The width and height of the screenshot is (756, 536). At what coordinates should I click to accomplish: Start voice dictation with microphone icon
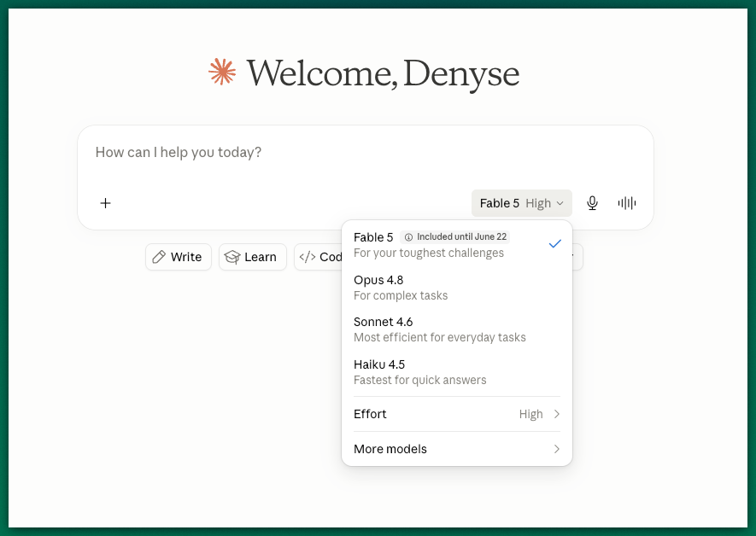[x=592, y=203]
